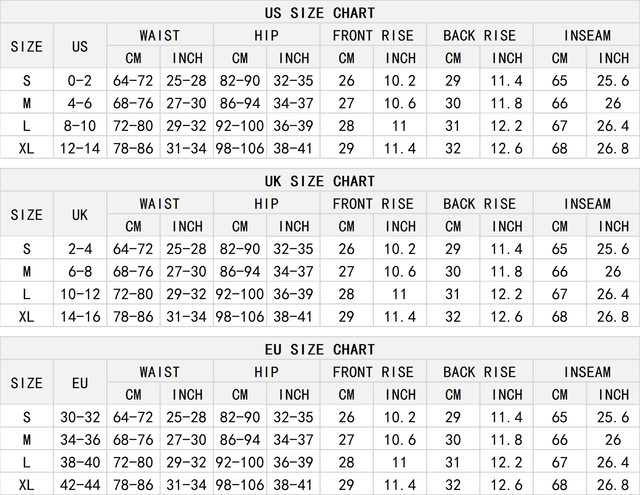Select WAIST header in the US size chart
The height and width of the screenshot is (495, 640).
pyautogui.click(x=160, y=35)
